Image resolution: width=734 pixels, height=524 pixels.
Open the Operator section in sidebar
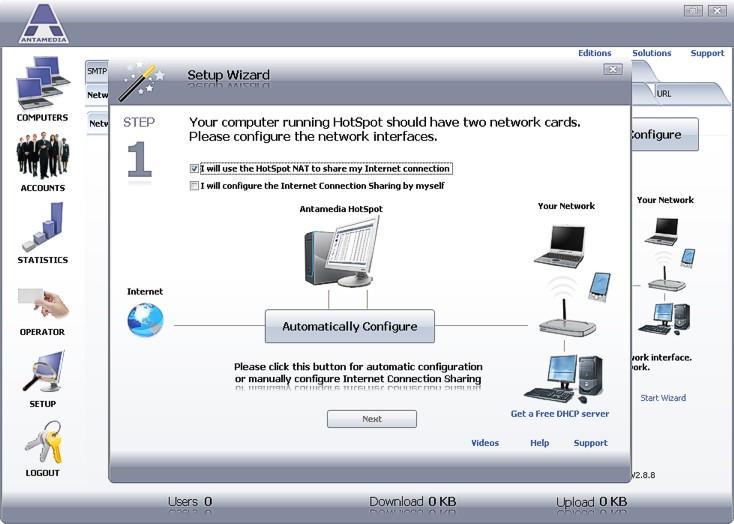43,310
